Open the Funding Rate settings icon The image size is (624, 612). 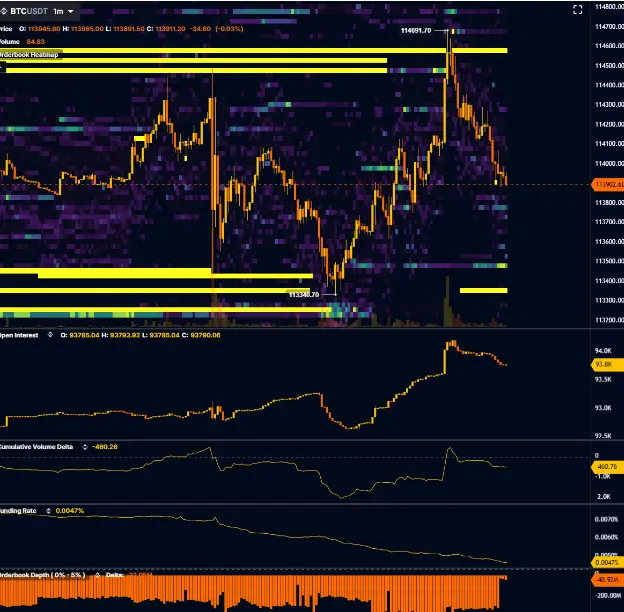[49, 511]
